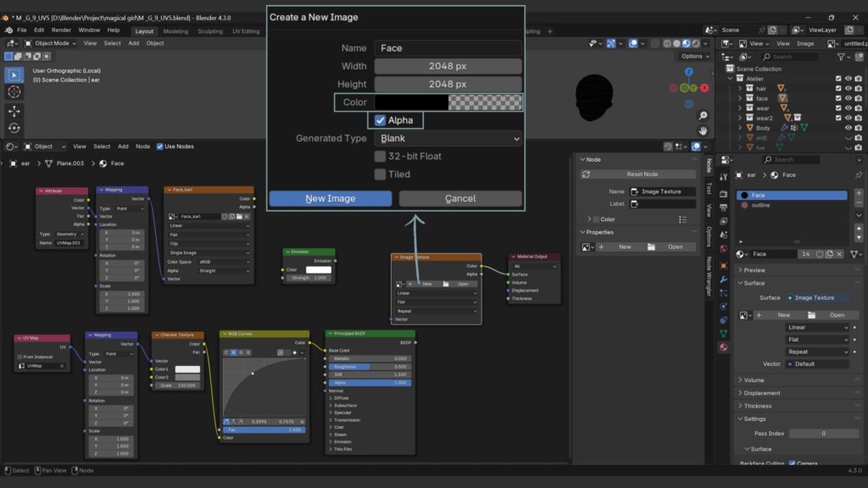The width and height of the screenshot is (868, 488).
Task: Select the Cursor tool in viewport toolbar
Action: [x=14, y=91]
